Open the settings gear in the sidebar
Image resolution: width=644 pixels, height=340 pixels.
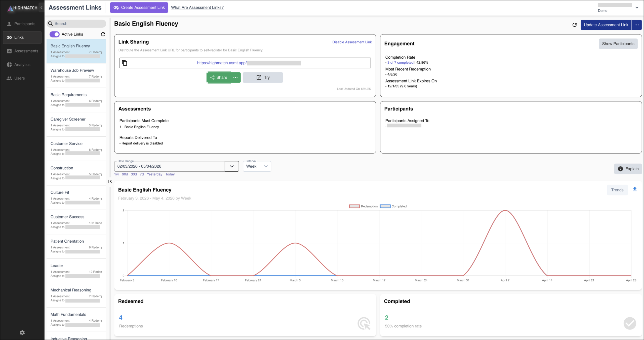(x=22, y=333)
